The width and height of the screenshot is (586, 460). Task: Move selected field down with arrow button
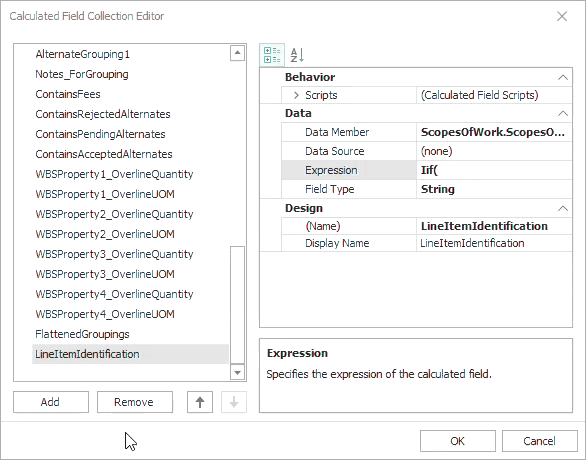point(234,402)
